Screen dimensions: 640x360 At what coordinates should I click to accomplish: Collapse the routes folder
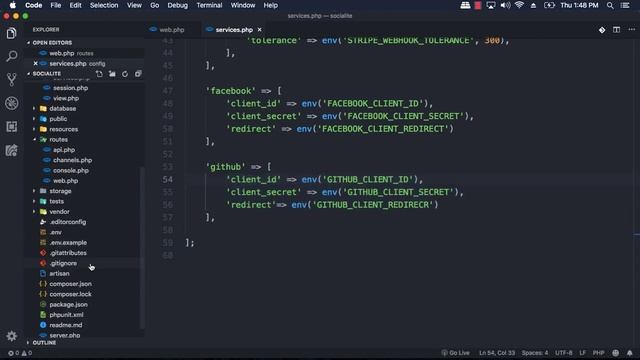click(x=58, y=139)
